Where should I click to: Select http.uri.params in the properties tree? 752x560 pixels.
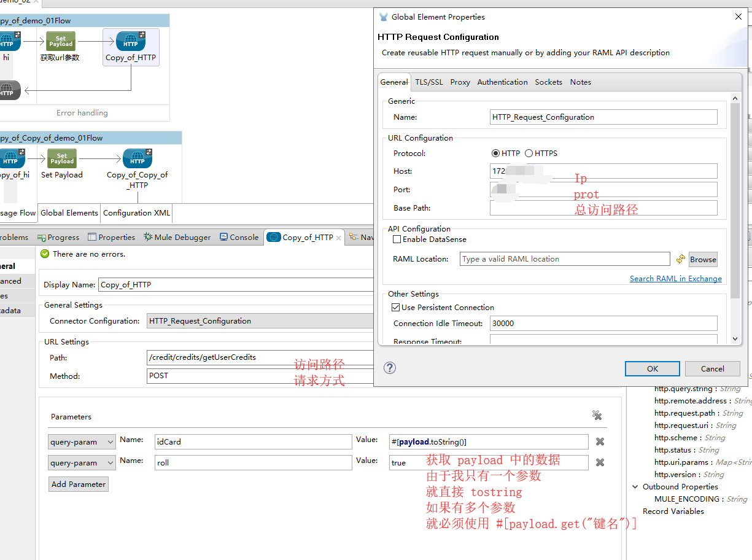pos(703,462)
